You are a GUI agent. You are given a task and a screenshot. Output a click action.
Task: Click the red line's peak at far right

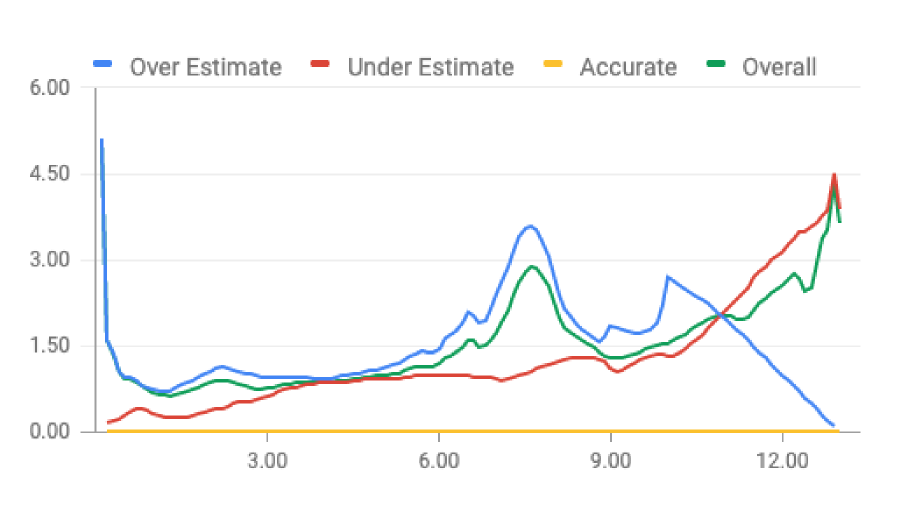coord(834,175)
